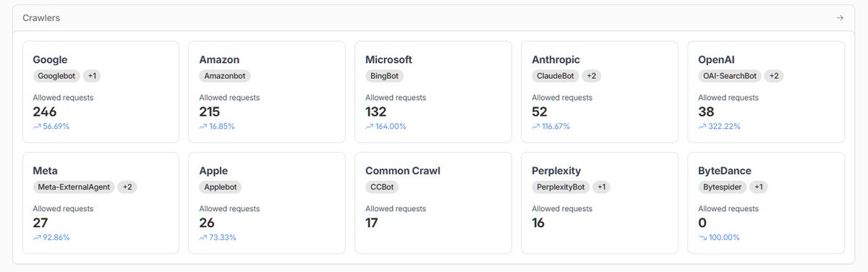The height and width of the screenshot is (272, 868).
Task: Select the Amazonbot tag
Action: (222, 75)
